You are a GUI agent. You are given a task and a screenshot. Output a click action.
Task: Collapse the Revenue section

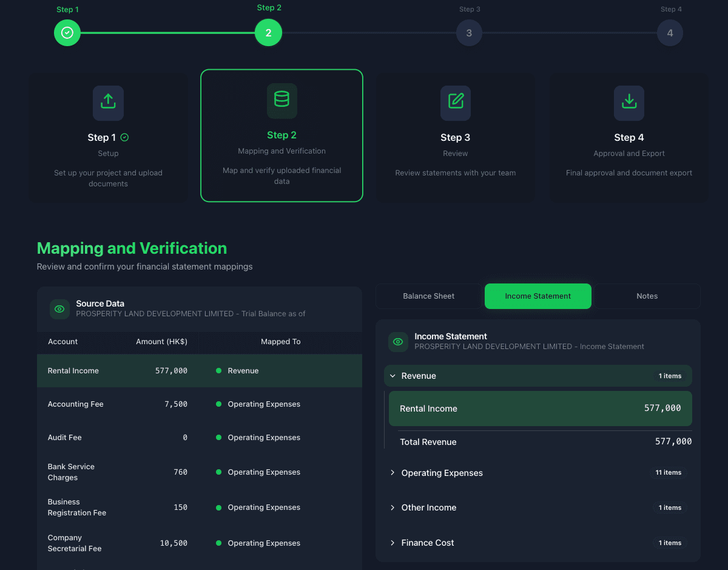(x=538, y=376)
